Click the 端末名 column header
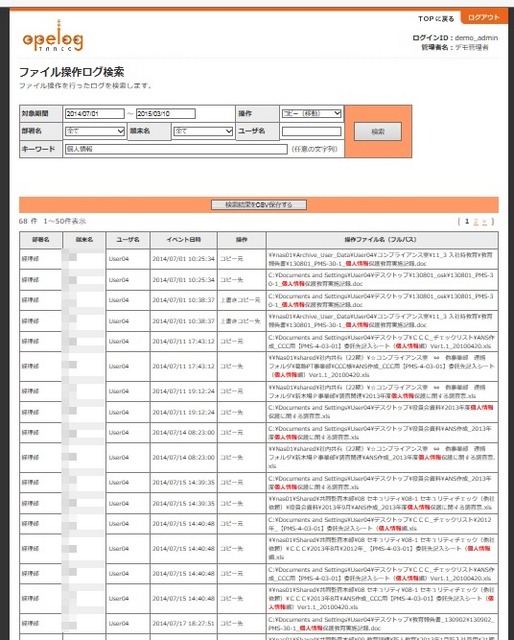 click(84, 240)
